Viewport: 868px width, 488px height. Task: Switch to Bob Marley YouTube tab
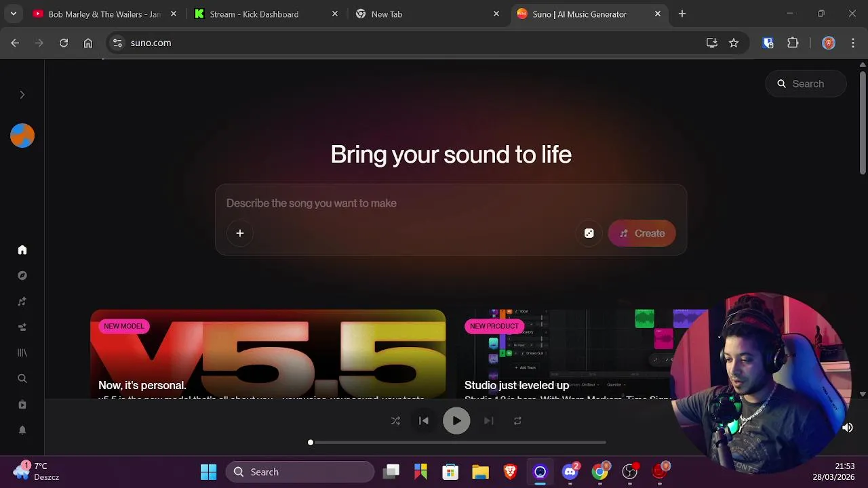pyautogui.click(x=105, y=14)
